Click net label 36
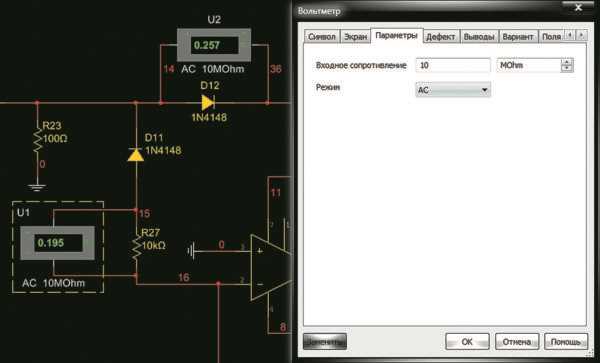Viewport: 600px width, 363px height. [276, 69]
